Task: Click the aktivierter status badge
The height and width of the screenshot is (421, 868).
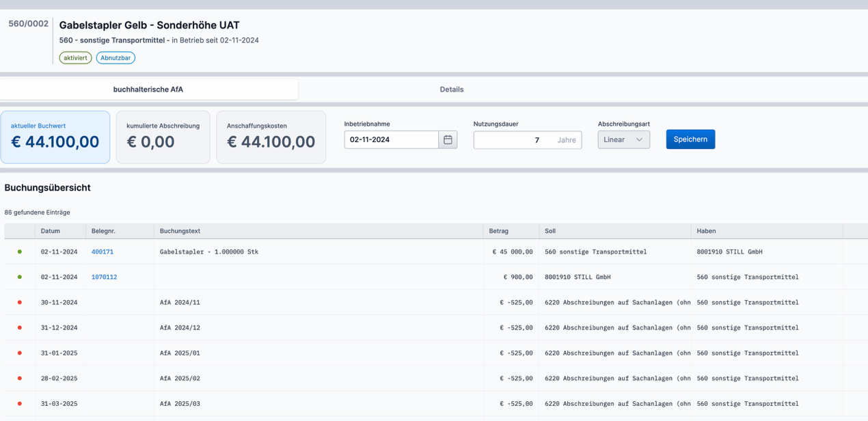Action: tap(75, 58)
